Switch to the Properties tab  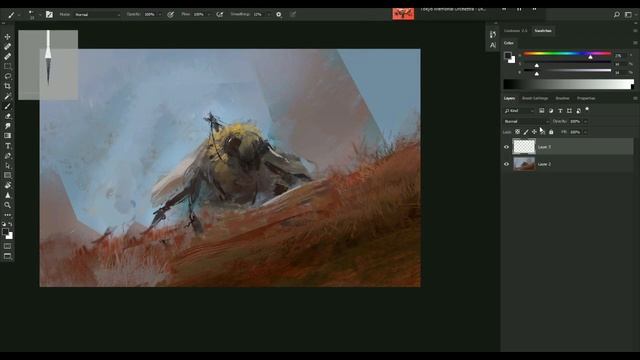(586, 98)
